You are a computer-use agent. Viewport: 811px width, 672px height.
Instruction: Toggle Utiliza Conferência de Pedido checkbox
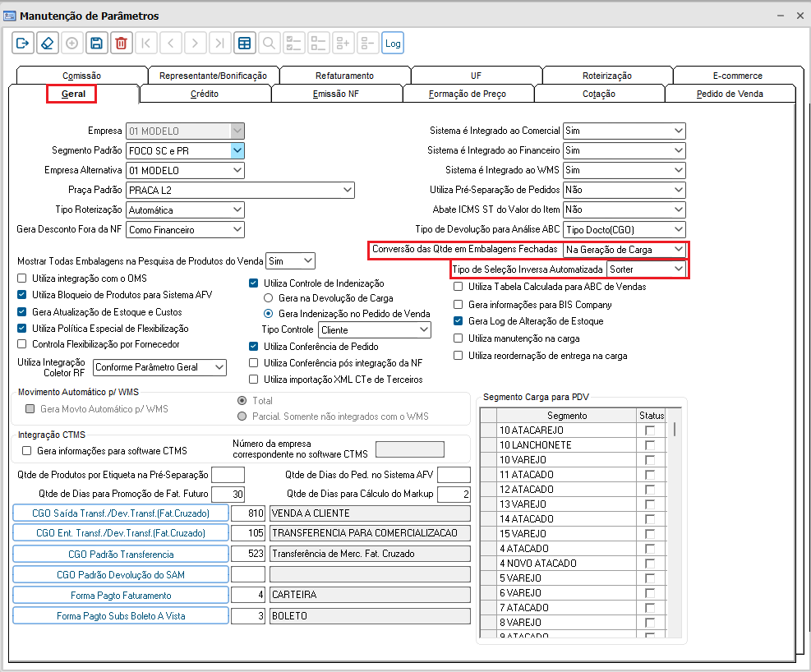tap(253, 347)
